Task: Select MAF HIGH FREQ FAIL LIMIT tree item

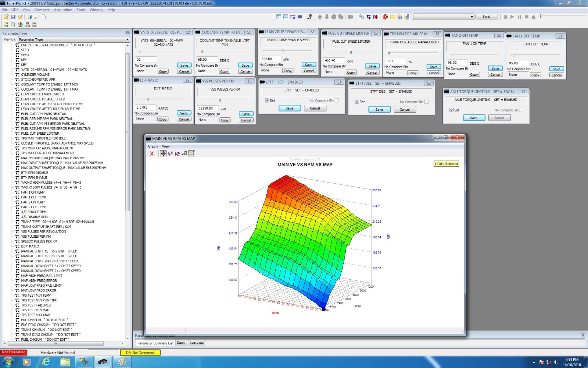Action: [42, 276]
